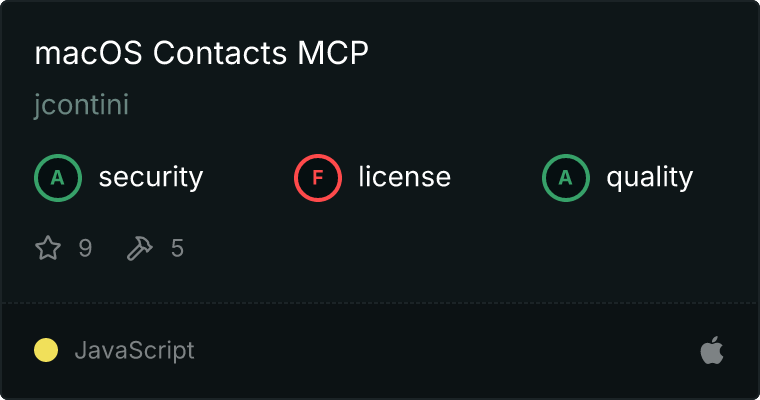This screenshot has height=400, width=760.
Task: Click the star icon beside the 9
Action: pos(48,248)
